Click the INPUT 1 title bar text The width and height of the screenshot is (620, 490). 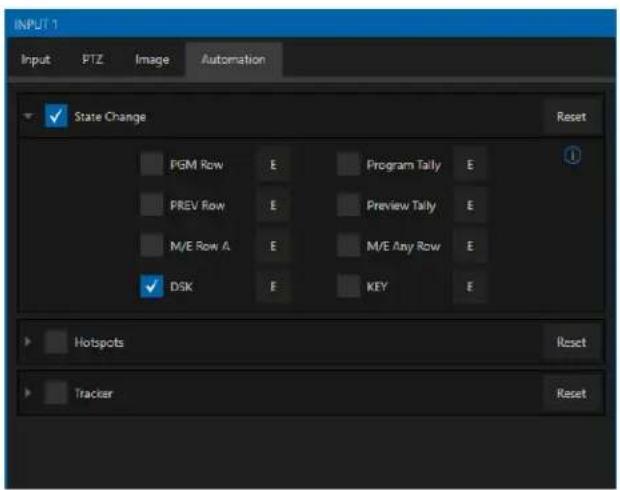36,25
